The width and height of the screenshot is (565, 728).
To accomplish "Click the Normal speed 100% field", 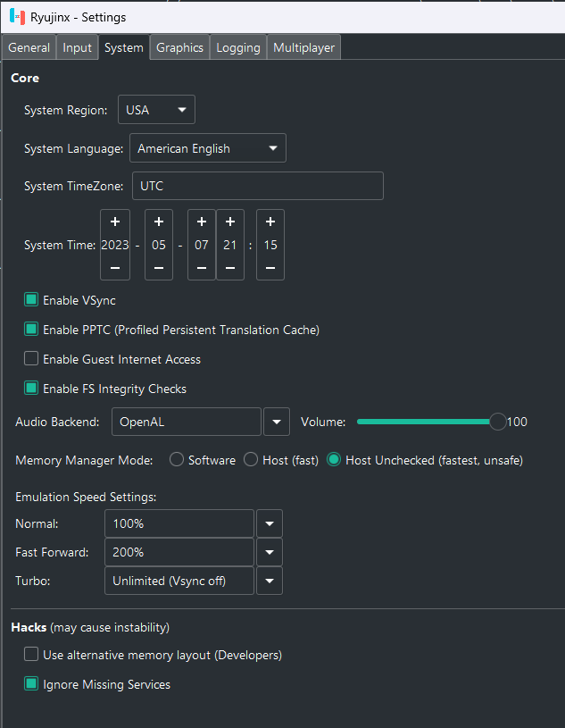I will pyautogui.click(x=179, y=523).
